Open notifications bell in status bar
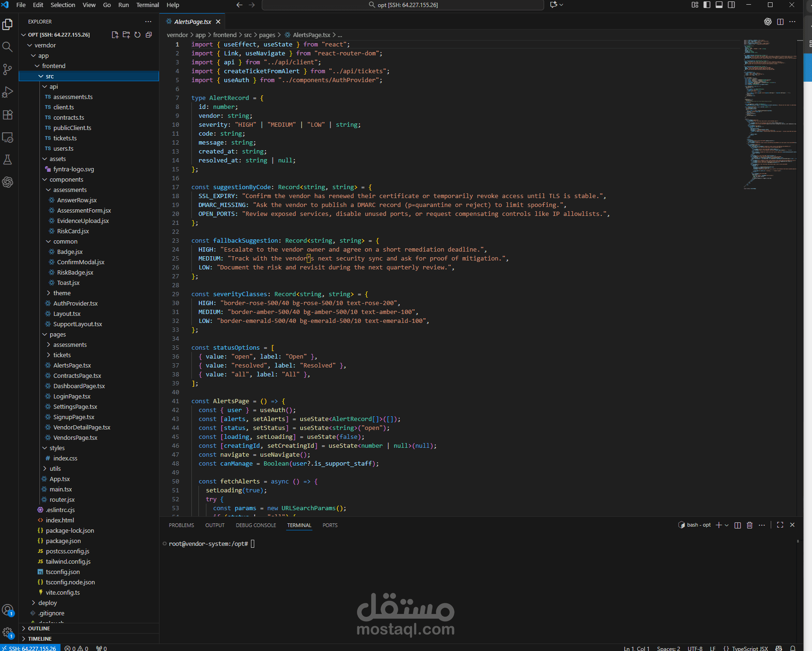The width and height of the screenshot is (812, 651). pos(793,648)
